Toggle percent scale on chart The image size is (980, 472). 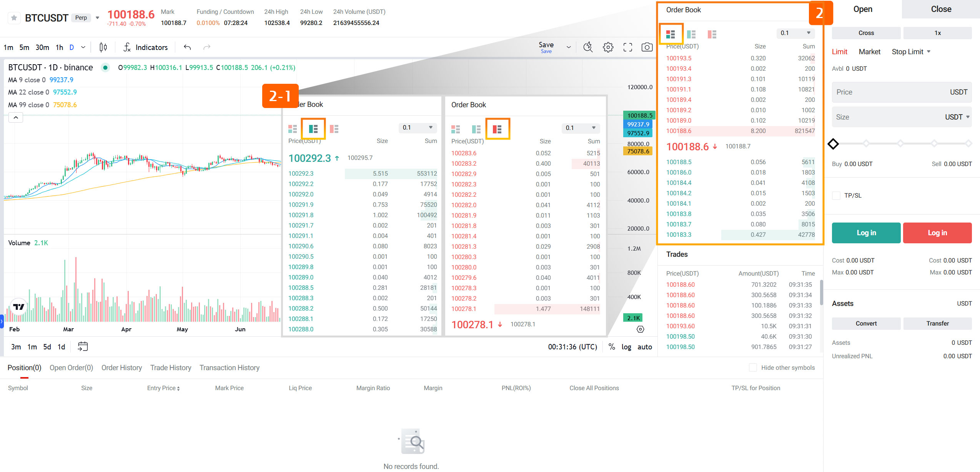pos(612,347)
